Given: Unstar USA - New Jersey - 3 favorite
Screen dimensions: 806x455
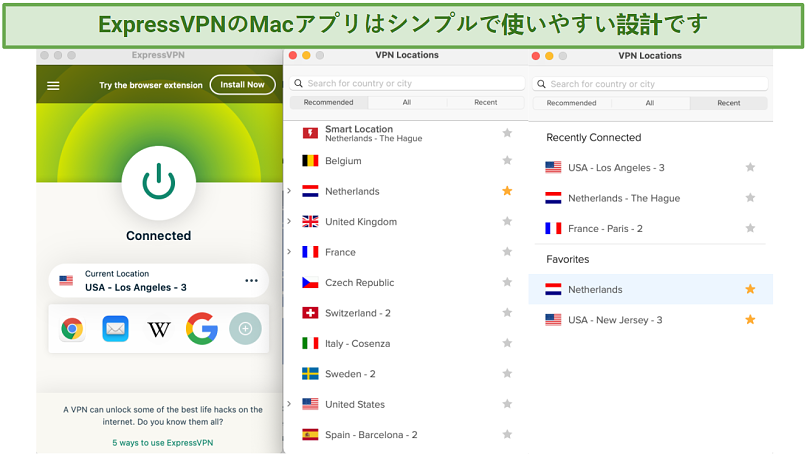Looking at the screenshot, I should pyautogui.click(x=750, y=319).
